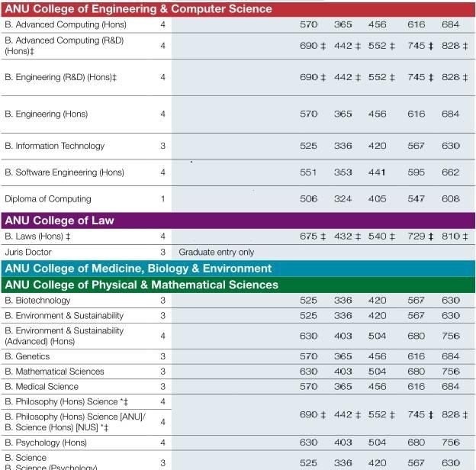Click the 675 score in B. Laws row
The height and width of the screenshot is (470, 476).
pos(308,237)
